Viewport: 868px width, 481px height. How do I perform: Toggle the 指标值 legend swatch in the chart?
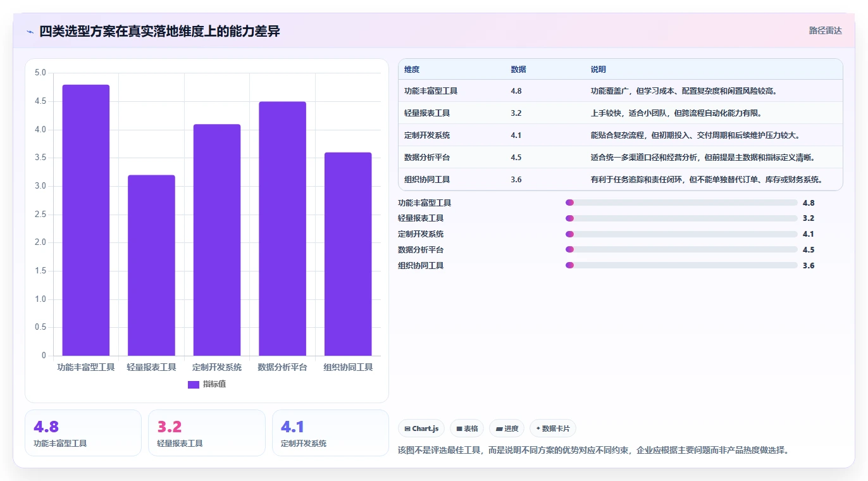click(194, 384)
